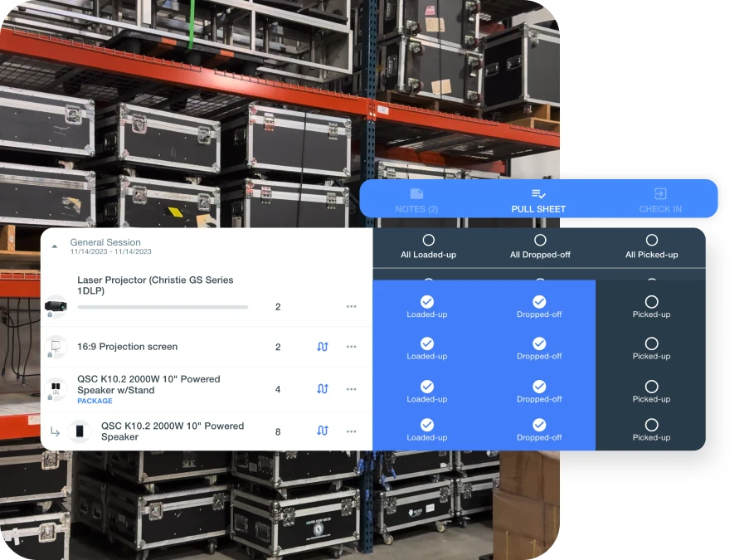This screenshot has height=560, width=749.
Task: Select the All Loaded-up radio button
Action: coord(428,241)
